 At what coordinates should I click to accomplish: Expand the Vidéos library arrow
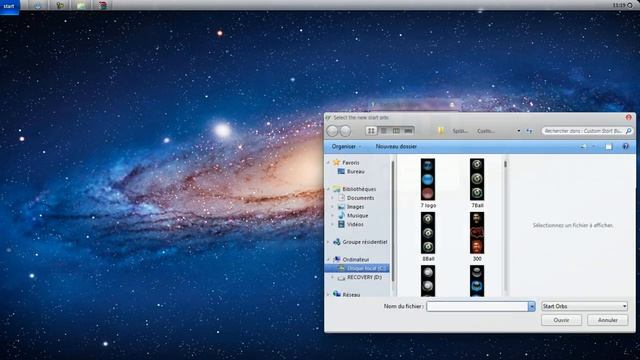click(x=333, y=224)
